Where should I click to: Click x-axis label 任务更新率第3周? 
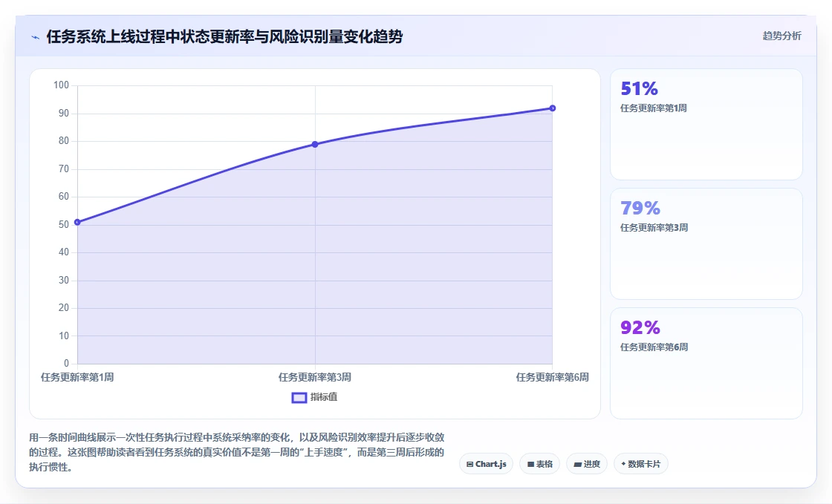(x=315, y=377)
